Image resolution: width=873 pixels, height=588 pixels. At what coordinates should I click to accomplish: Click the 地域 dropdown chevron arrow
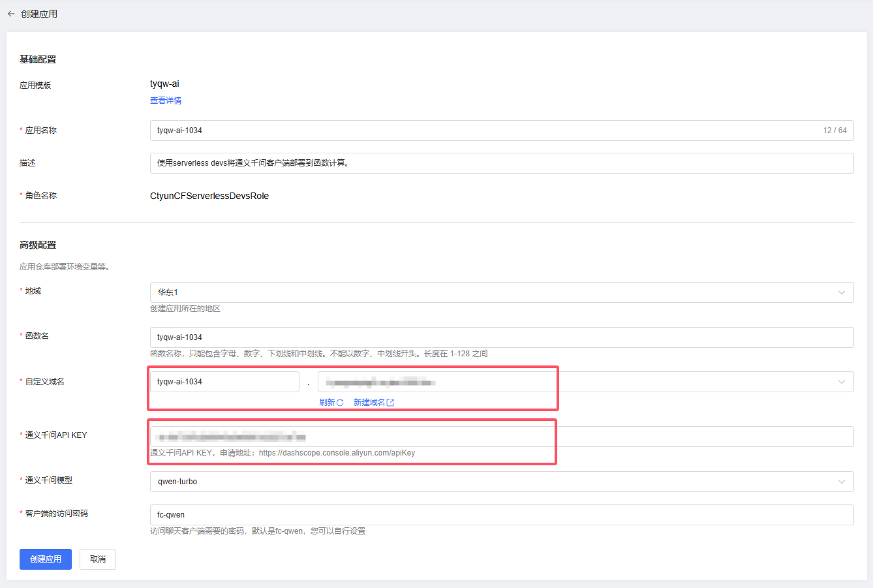pos(842,292)
